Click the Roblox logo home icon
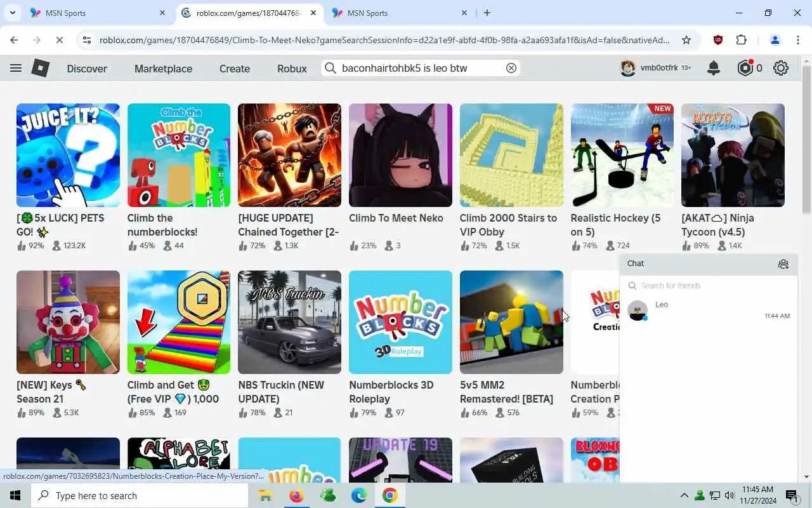 pos(41,68)
